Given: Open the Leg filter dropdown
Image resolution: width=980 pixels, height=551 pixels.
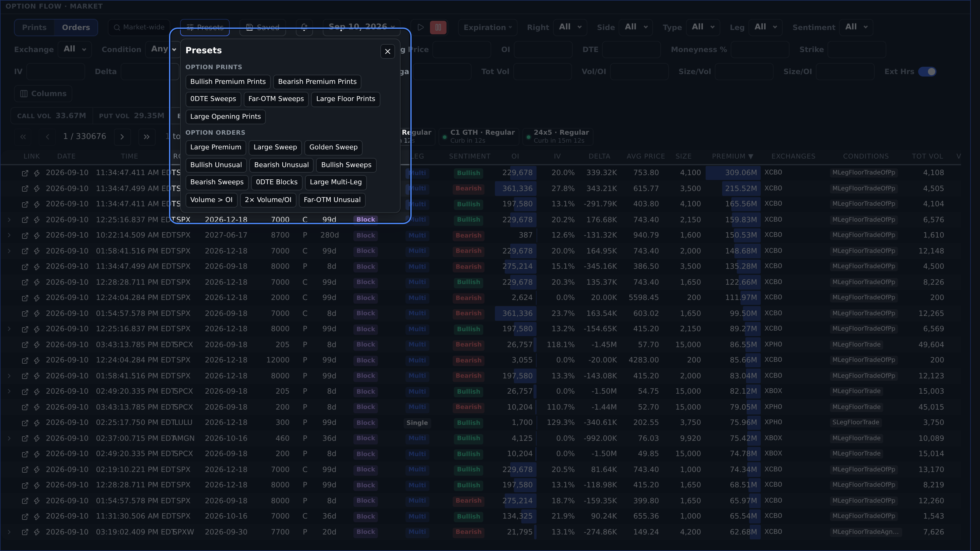Looking at the screenshot, I should (x=765, y=27).
